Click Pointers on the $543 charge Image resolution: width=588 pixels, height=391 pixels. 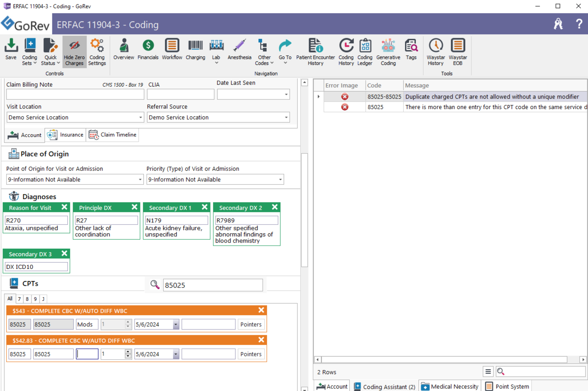(251, 324)
